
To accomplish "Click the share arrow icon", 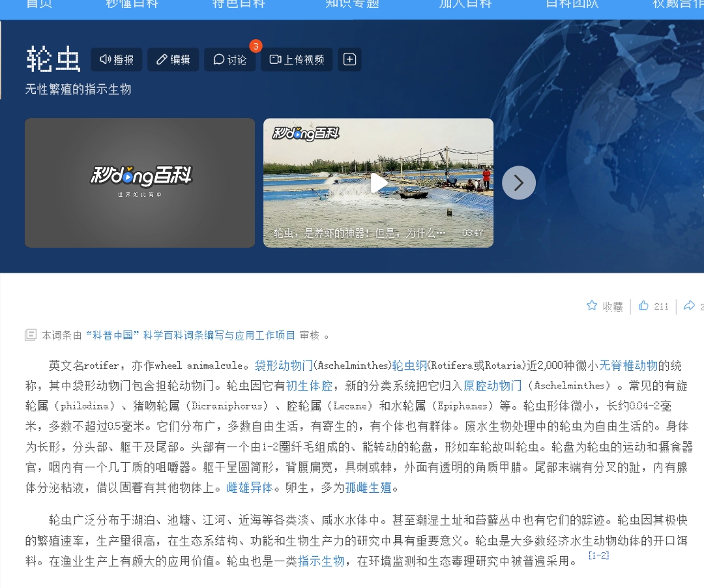I will click(x=689, y=306).
